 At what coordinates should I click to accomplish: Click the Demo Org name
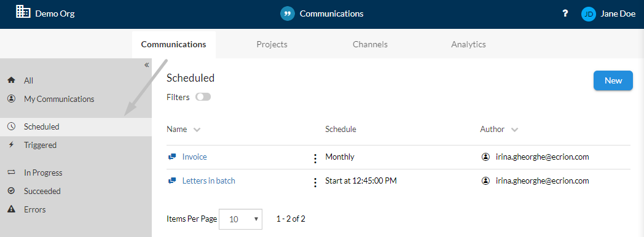(55, 14)
